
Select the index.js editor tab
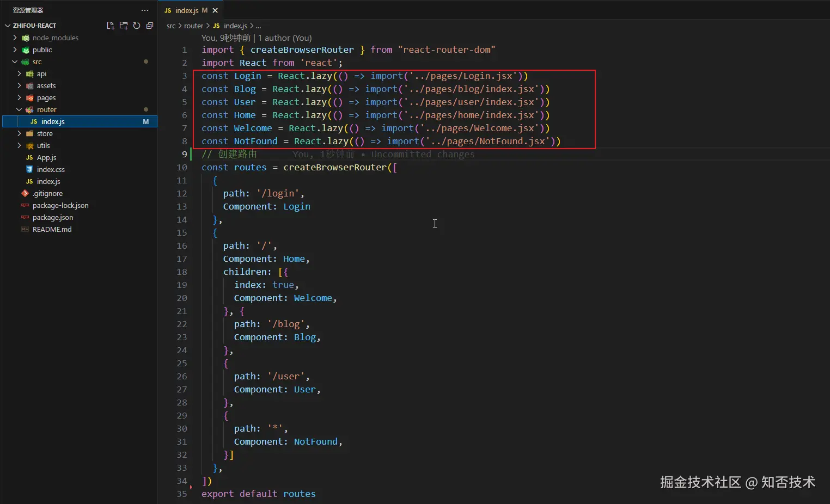[190, 10]
